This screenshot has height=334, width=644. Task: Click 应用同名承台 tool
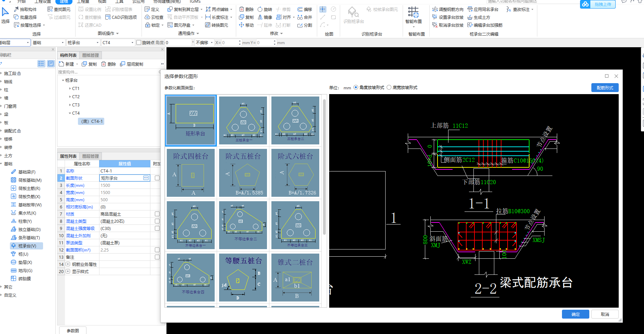(x=483, y=9)
